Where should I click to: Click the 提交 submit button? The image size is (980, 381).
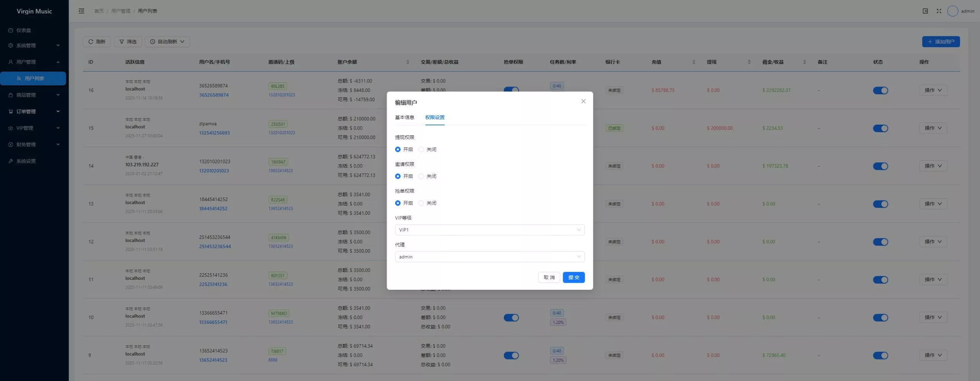click(x=573, y=278)
